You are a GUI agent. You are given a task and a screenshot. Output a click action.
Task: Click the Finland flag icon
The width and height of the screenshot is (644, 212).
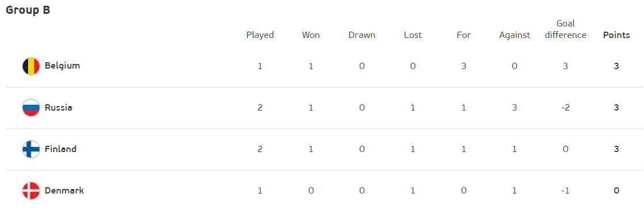pyautogui.click(x=31, y=149)
